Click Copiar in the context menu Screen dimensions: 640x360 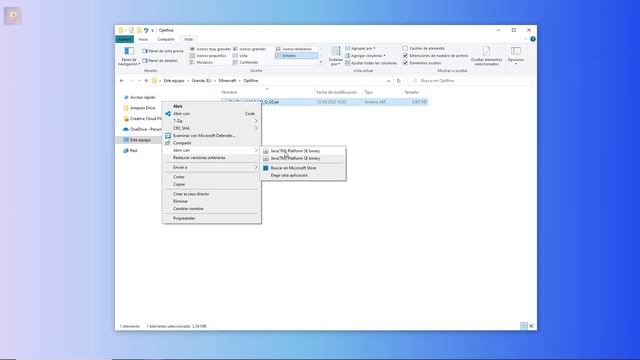pos(211,184)
